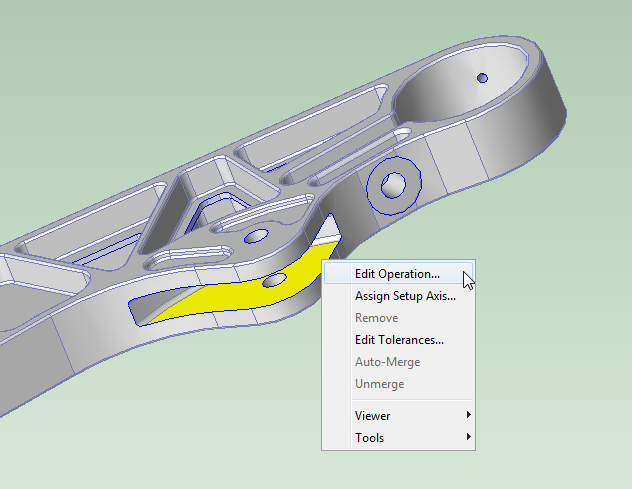Click the disabled Unmerge entry
Viewport: 632px width, 489px height.
pos(380,384)
